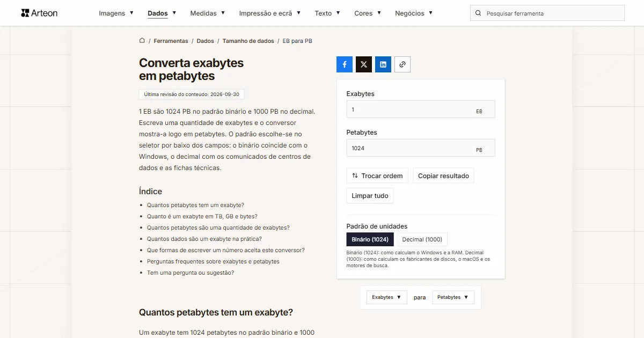Focus the Petabytes input field
This screenshot has height=338, width=644.
click(421, 148)
